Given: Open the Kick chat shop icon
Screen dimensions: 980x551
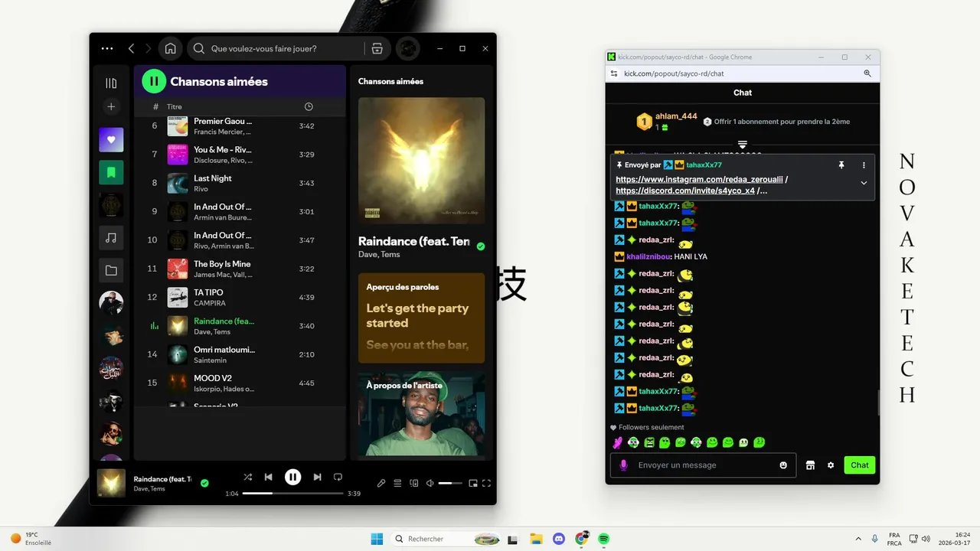Looking at the screenshot, I should 810,465.
